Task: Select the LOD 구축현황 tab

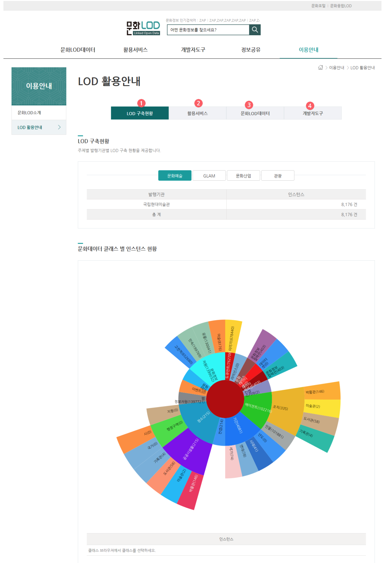Action: (140, 113)
